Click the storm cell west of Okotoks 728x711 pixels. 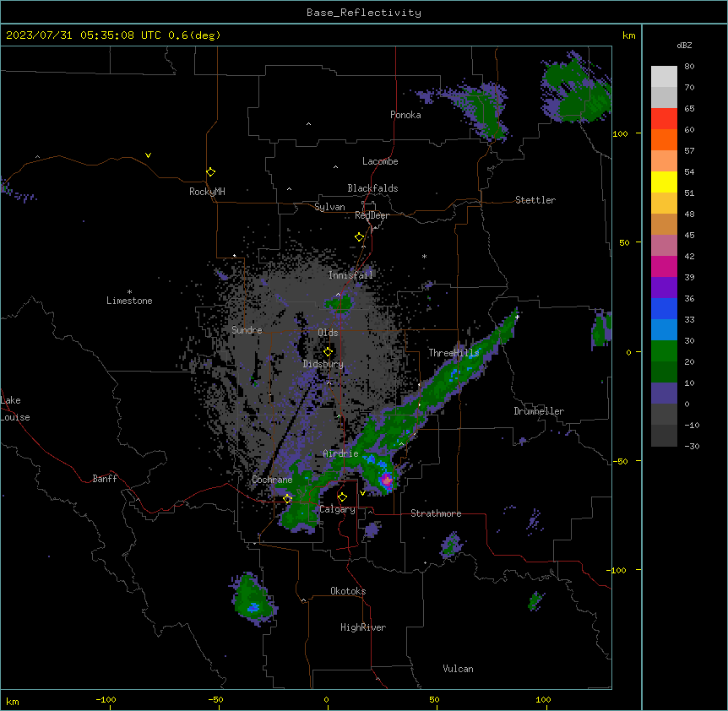[253, 598]
